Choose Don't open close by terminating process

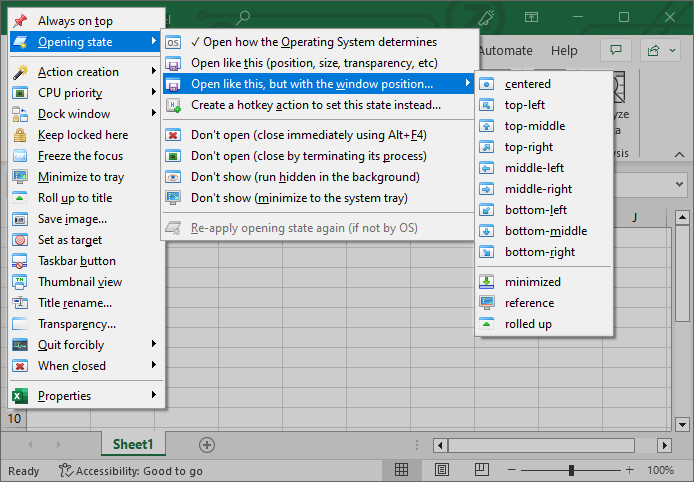(317, 156)
